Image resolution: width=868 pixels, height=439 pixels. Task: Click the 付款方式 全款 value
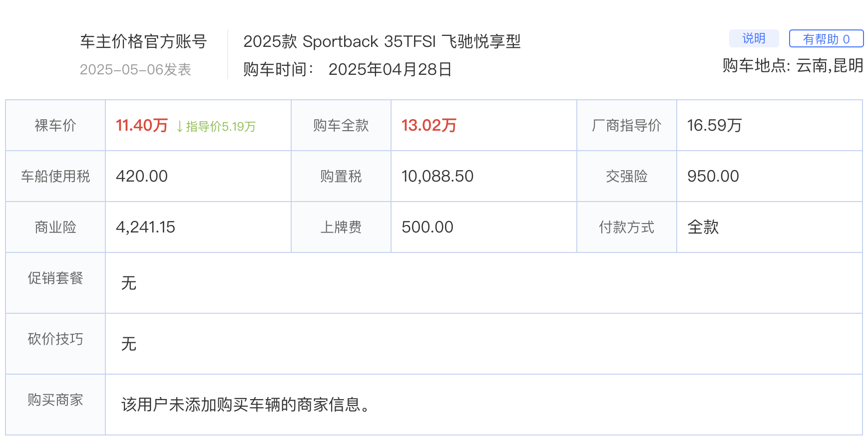coord(703,227)
